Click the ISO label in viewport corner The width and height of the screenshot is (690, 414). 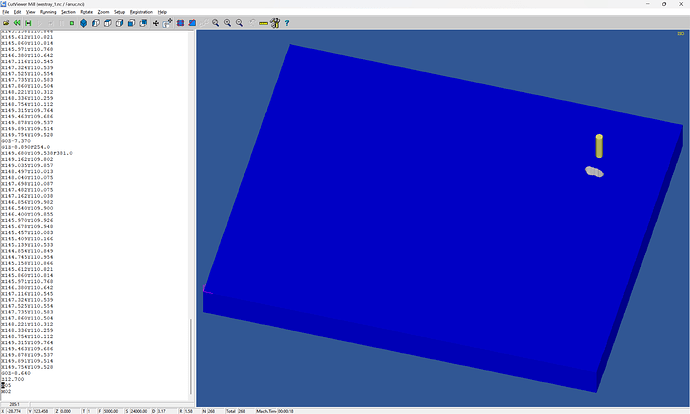(x=680, y=34)
